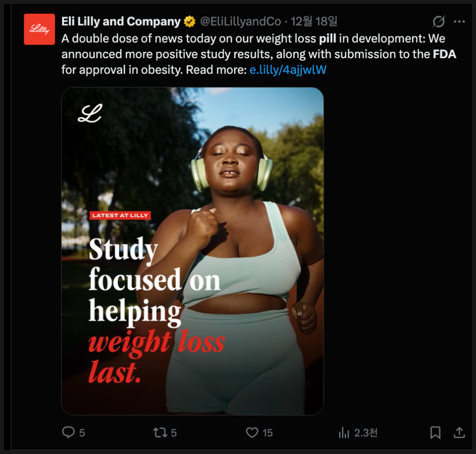
Task: Toggle the repost arrows icon
Action: point(160,432)
